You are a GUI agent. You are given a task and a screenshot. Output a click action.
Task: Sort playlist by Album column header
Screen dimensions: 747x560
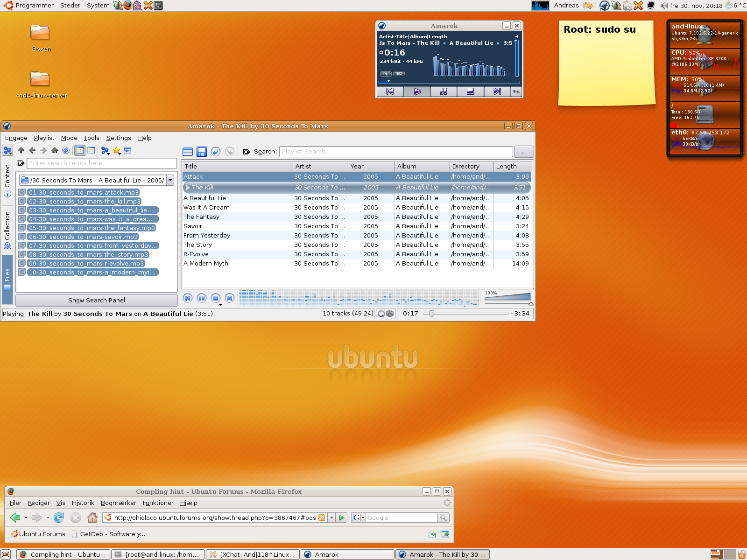(422, 166)
